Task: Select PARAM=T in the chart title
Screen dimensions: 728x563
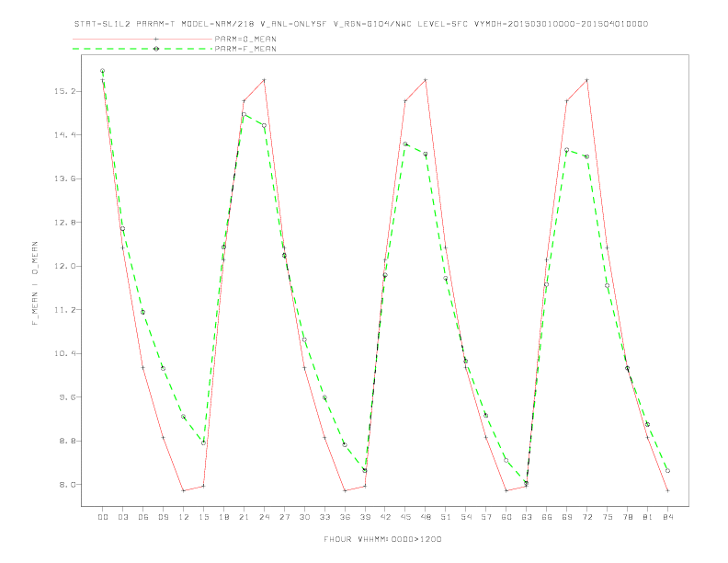Action: tap(155, 24)
